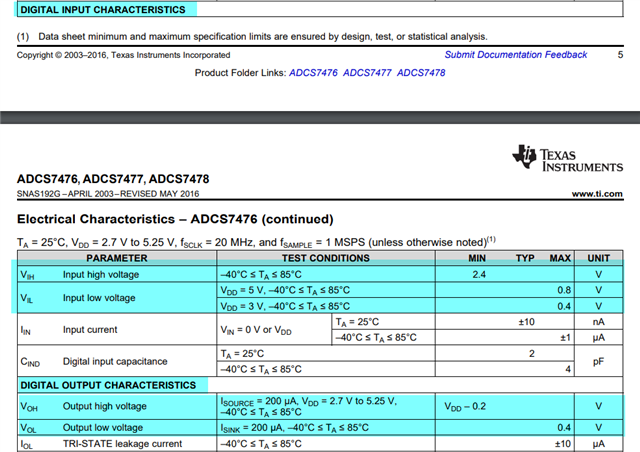Click 'VIN = 0 V or VDD' test condition

256,330
